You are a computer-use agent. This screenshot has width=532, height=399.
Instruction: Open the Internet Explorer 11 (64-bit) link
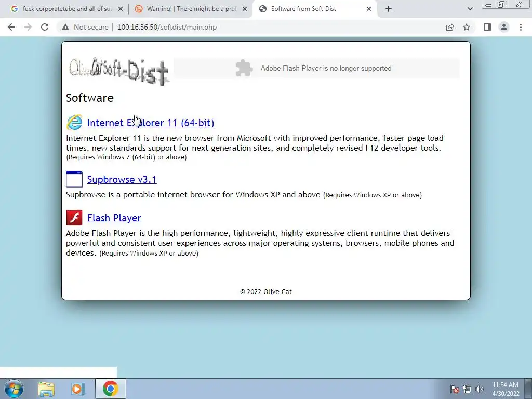tap(151, 123)
